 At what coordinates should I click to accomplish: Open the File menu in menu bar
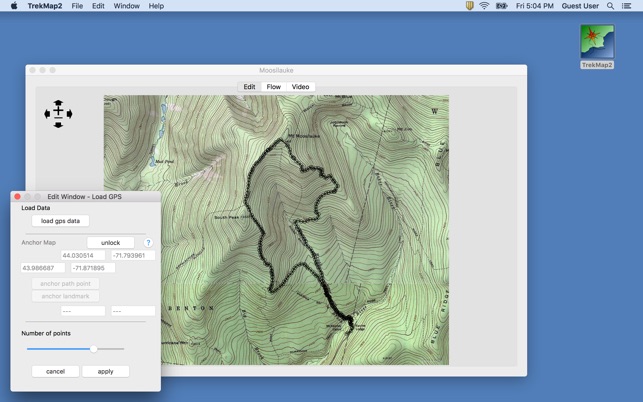[x=77, y=6]
